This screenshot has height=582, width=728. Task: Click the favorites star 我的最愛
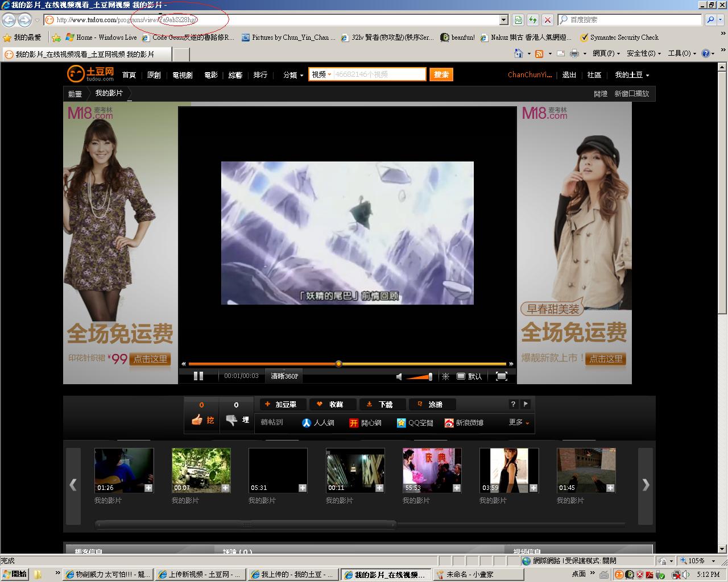coord(22,38)
